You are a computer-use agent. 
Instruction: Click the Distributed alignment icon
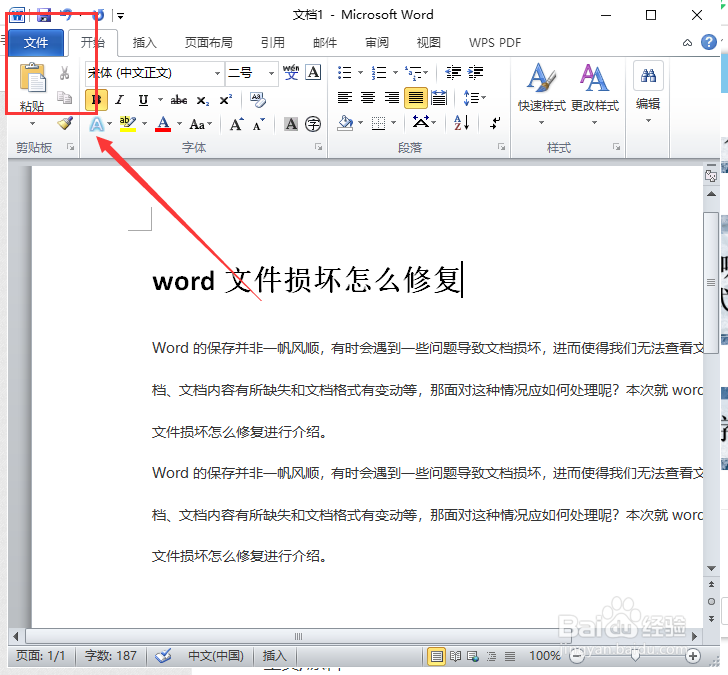(x=439, y=98)
